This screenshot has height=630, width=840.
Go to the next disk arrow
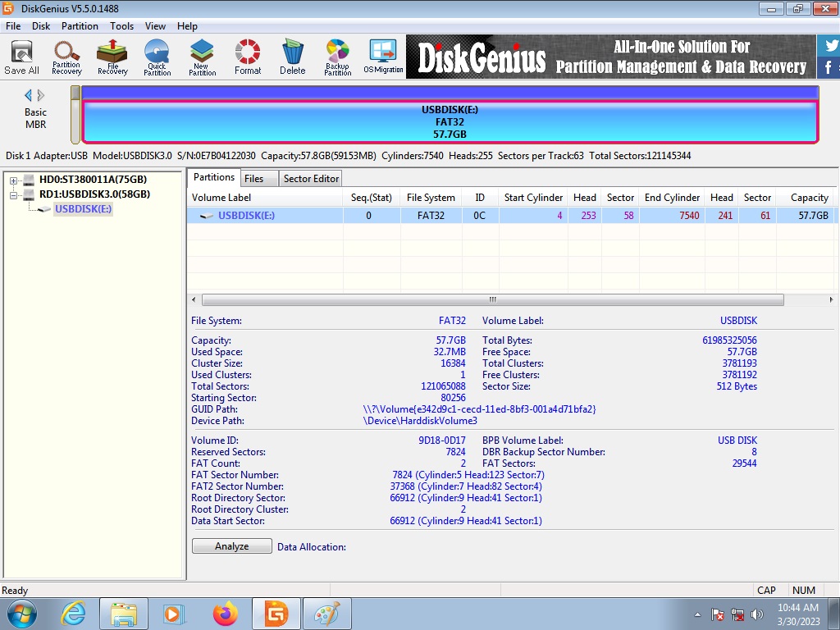pos(41,95)
